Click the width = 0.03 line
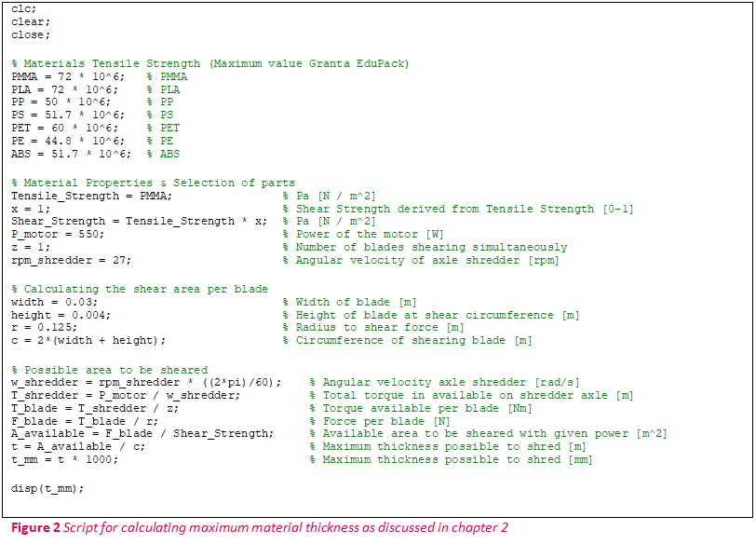The width and height of the screenshot is (756, 544). (x=51, y=301)
